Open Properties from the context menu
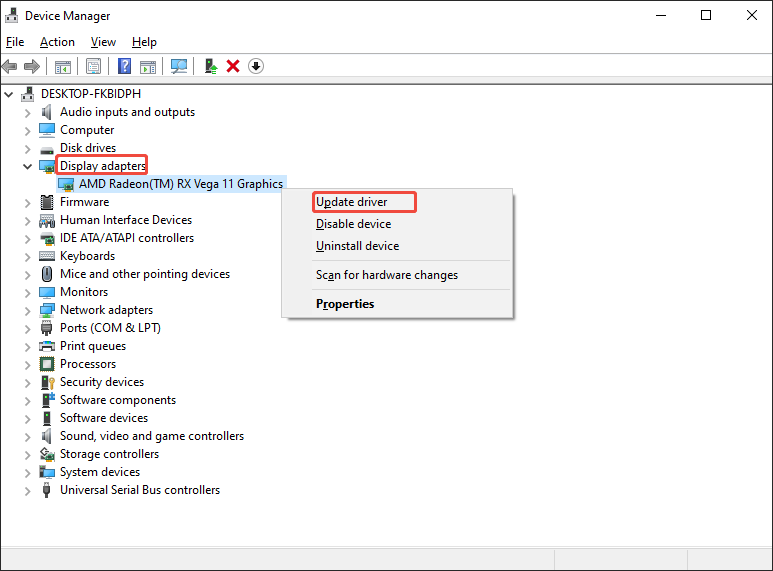Viewport: 773px width, 571px height. coord(345,304)
